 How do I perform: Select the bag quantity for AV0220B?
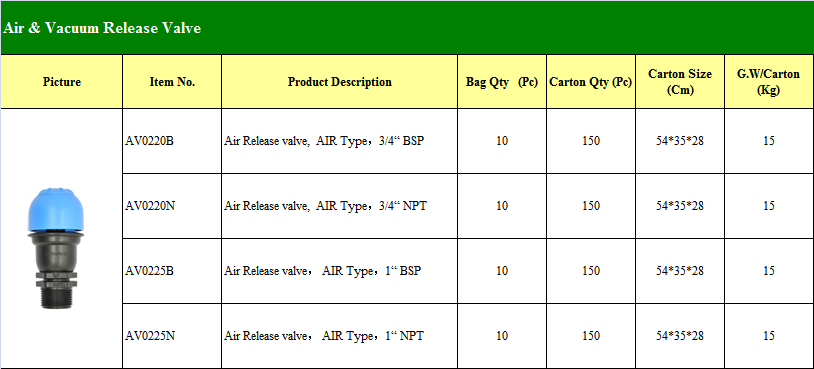[x=502, y=141]
